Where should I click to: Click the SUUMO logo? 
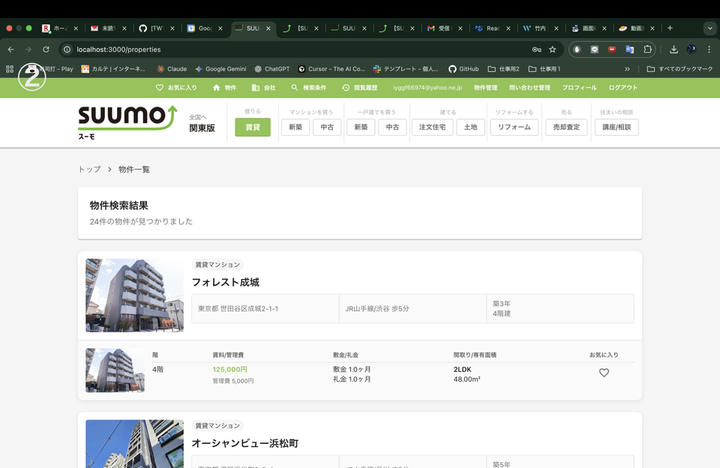tap(120, 122)
